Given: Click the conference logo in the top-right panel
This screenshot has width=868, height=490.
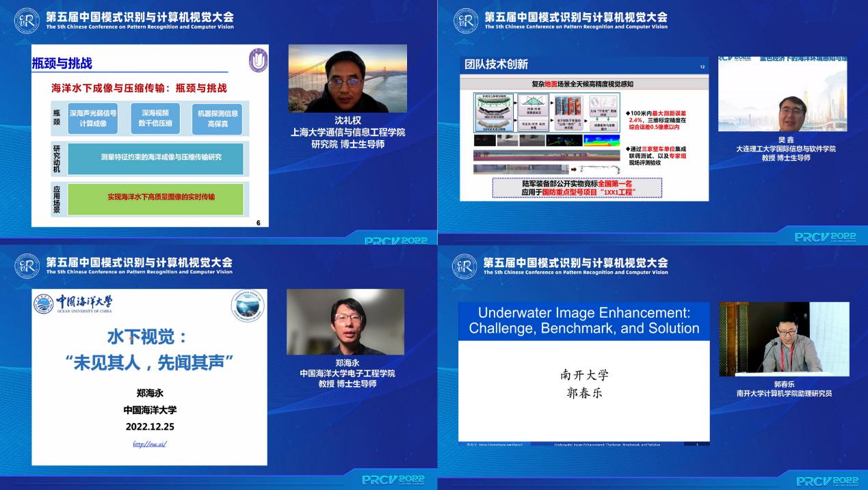Looking at the screenshot, I should click(466, 21).
